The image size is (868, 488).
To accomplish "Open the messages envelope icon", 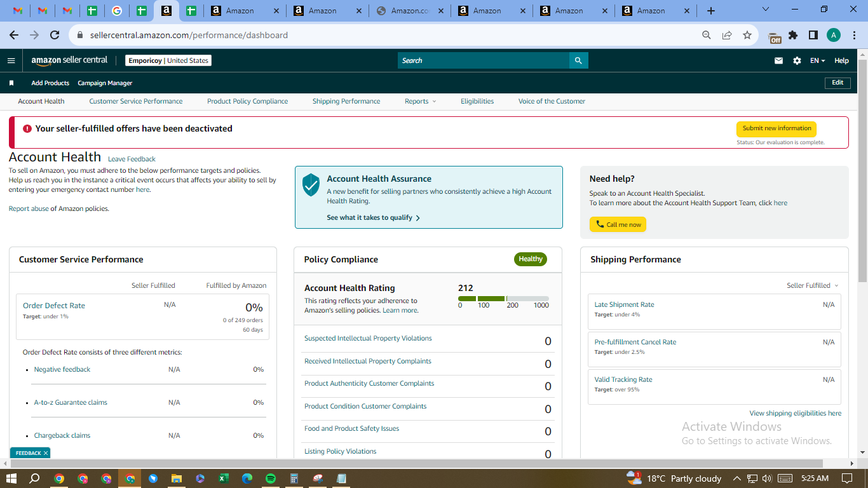I will click(778, 61).
